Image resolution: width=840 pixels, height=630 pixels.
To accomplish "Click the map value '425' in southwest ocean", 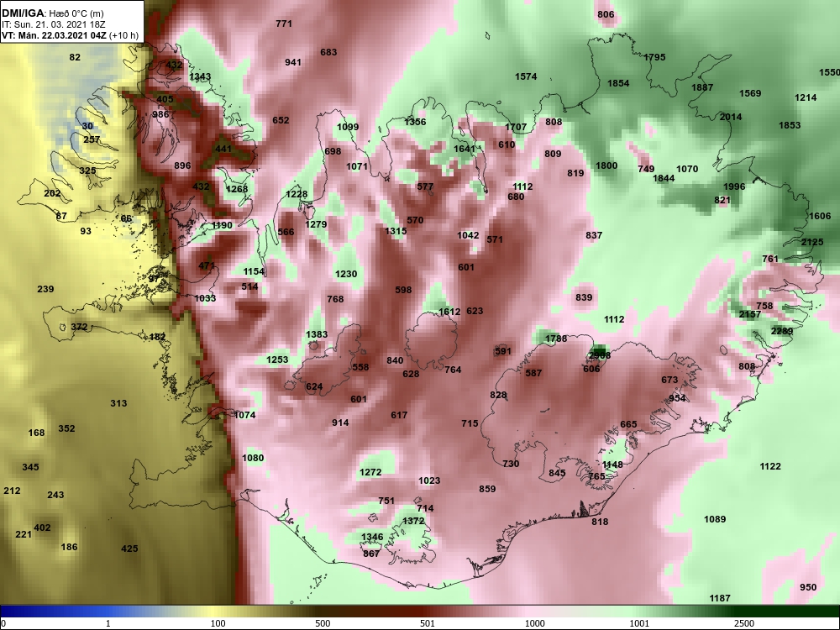I will tap(129, 549).
